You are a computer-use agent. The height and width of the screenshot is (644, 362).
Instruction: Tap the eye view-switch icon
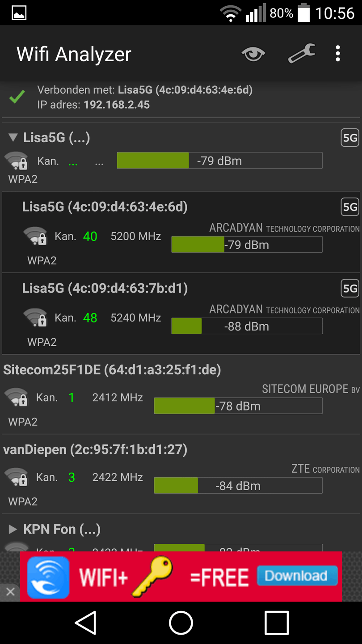coord(253,54)
